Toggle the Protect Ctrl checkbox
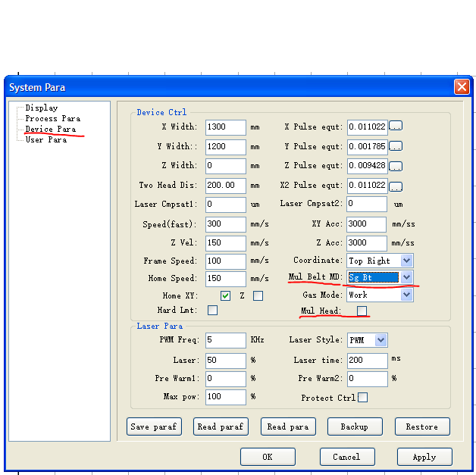 (x=362, y=397)
